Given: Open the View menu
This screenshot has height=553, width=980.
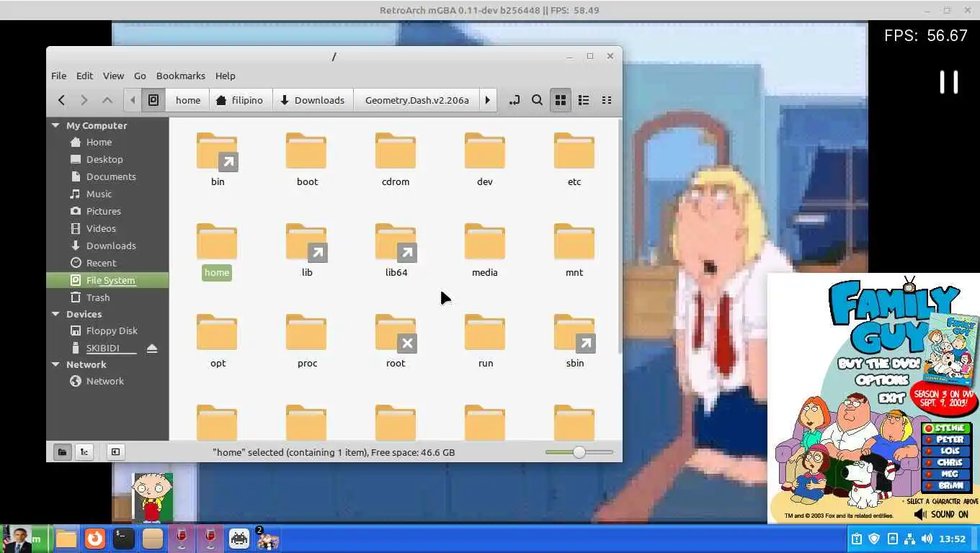Looking at the screenshot, I should pos(113,76).
